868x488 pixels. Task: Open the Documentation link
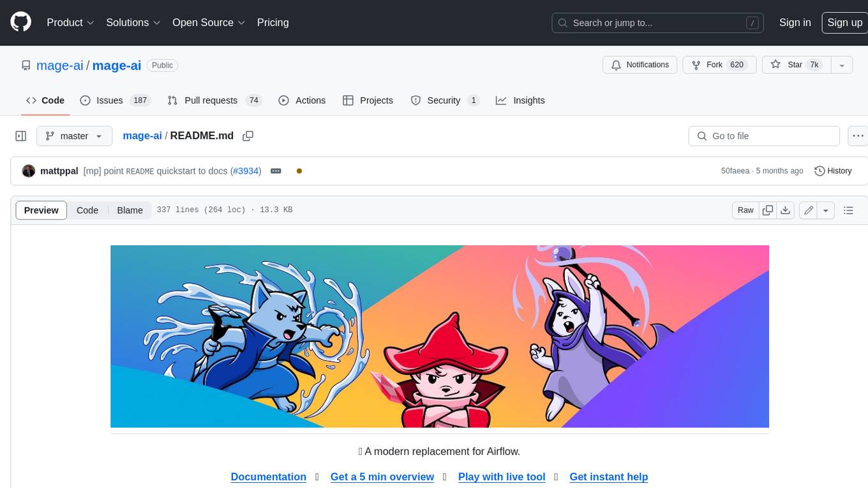(268, 477)
